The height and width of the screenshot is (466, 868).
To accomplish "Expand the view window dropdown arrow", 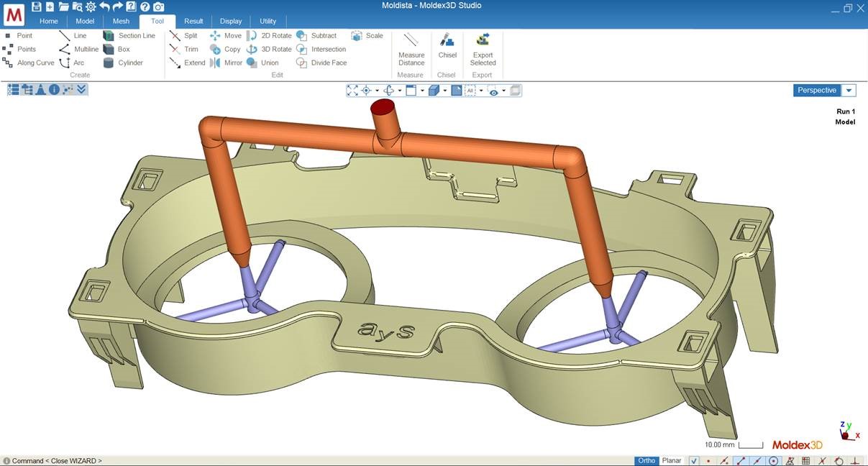I will (x=422, y=91).
